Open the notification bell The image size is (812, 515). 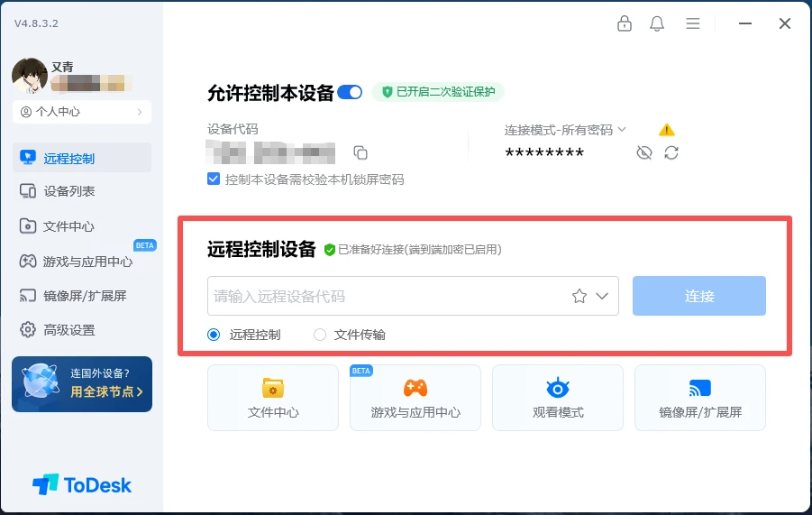(657, 23)
